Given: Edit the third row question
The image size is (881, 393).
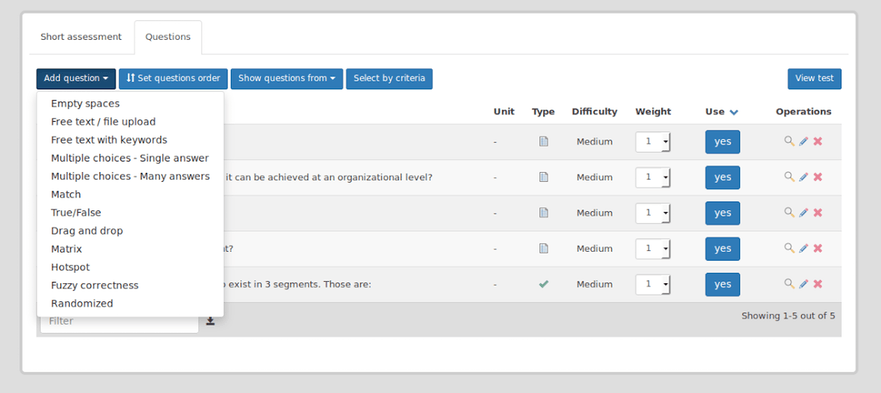Looking at the screenshot, I should (x=803, y=213).
